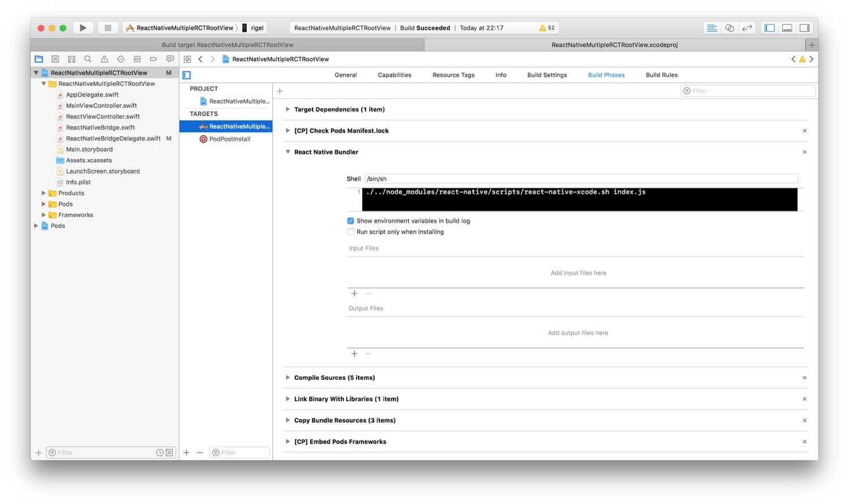Image resolution: width=849 pixels, height=504 pixels.
Task: Open the Report navigator
Action: pyautogui.click(x=170, y=59)
